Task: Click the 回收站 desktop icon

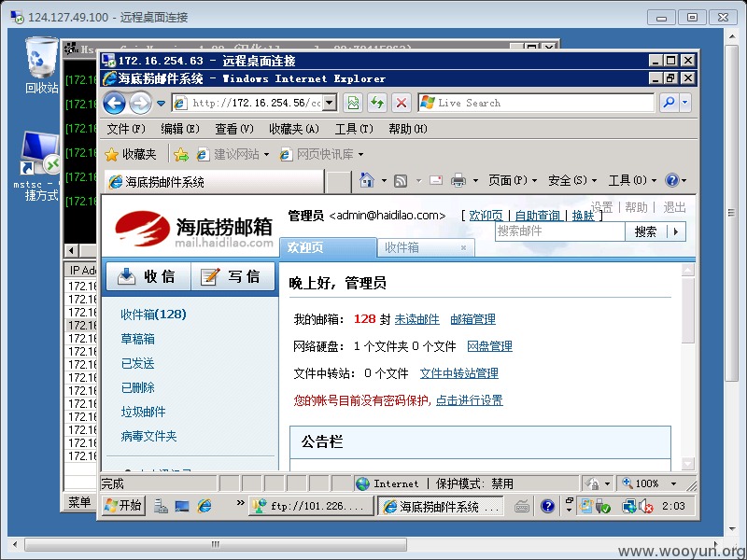Action: coord(41,65)
